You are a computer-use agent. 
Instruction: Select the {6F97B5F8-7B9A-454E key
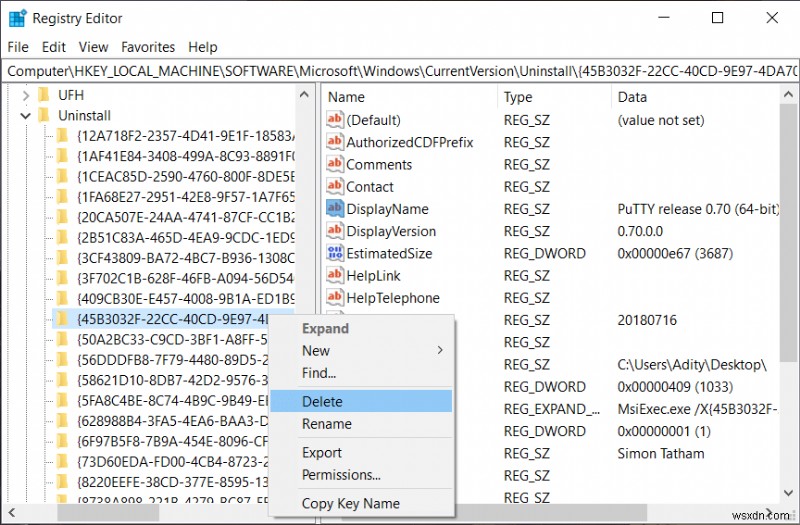coord(172,441)
